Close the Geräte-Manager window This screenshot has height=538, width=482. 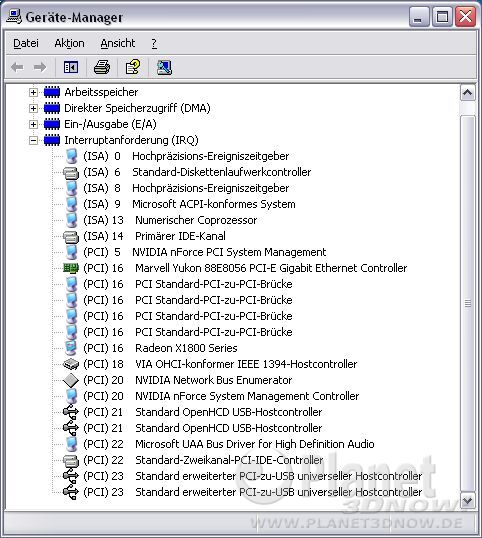(x=465, y=17)
